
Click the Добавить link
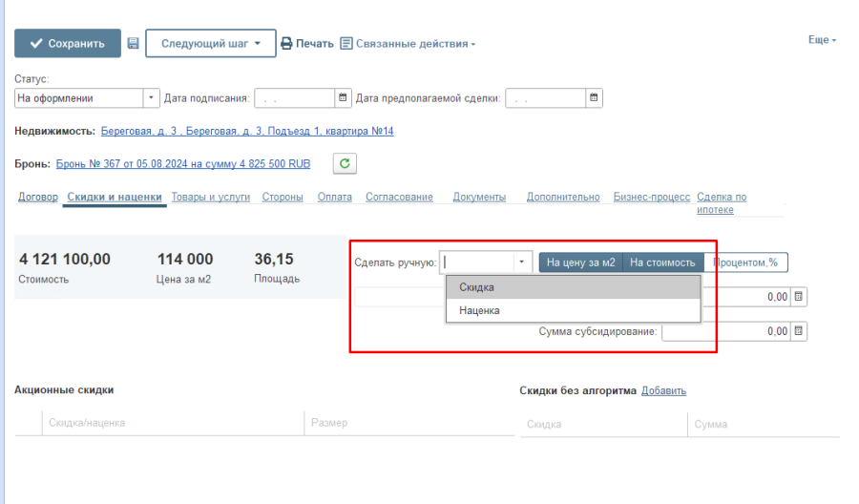663,390
